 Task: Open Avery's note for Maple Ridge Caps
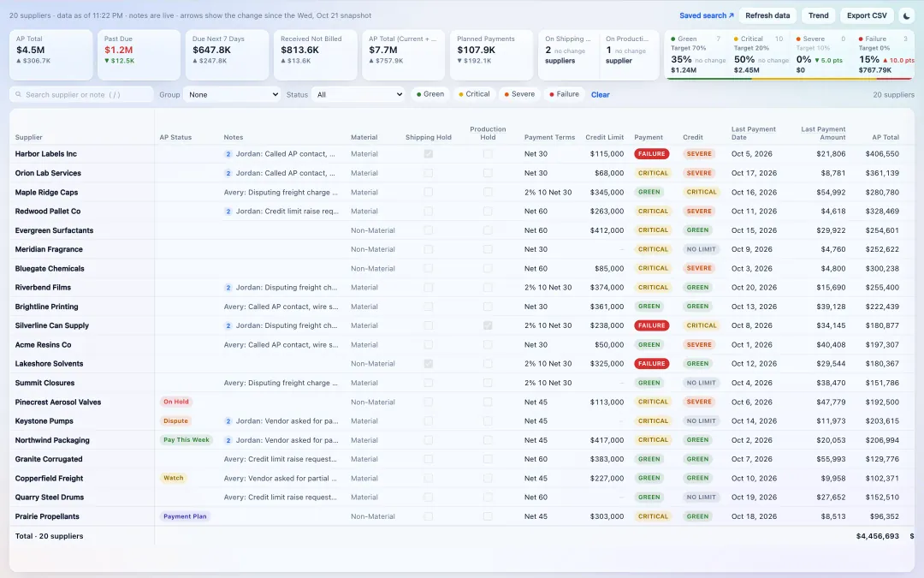point(281,193)
